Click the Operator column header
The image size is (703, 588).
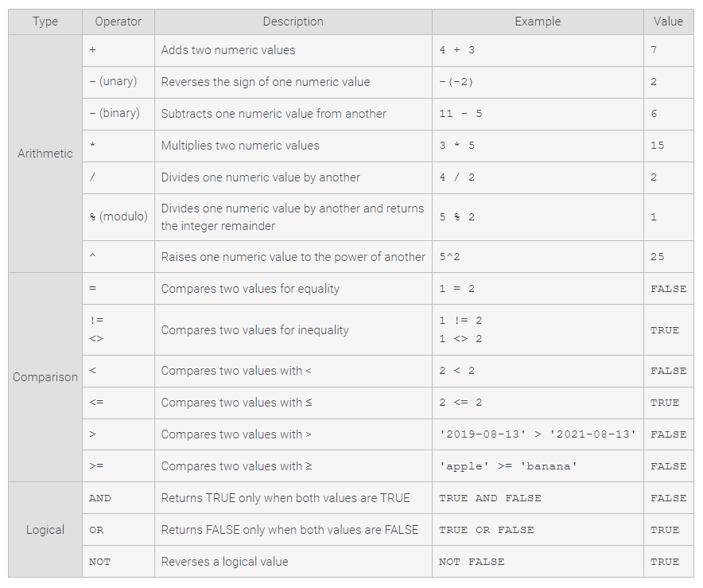[x=118, y=21]
